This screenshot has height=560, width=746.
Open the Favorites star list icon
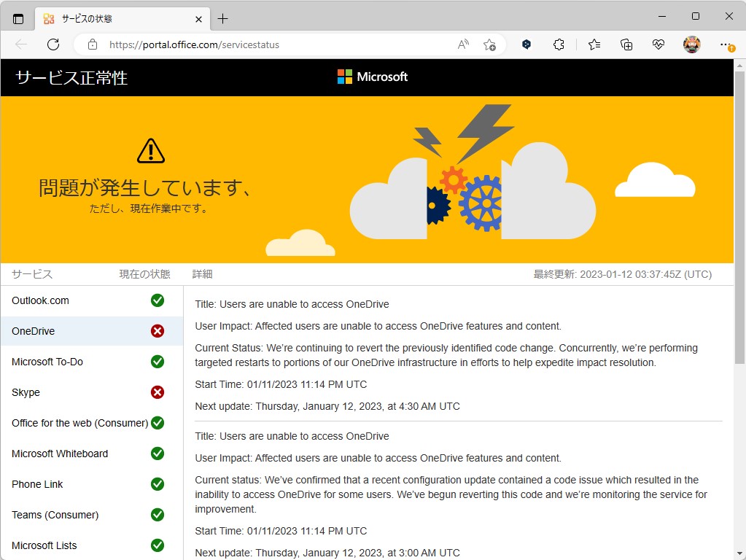pos(594,44)
